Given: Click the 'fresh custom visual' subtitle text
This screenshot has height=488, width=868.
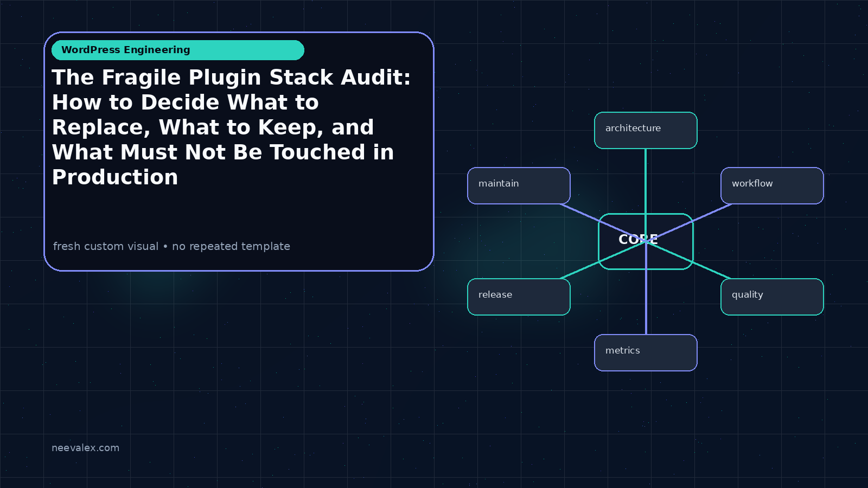Looking at the screenshot, I should tap(171, 246).
